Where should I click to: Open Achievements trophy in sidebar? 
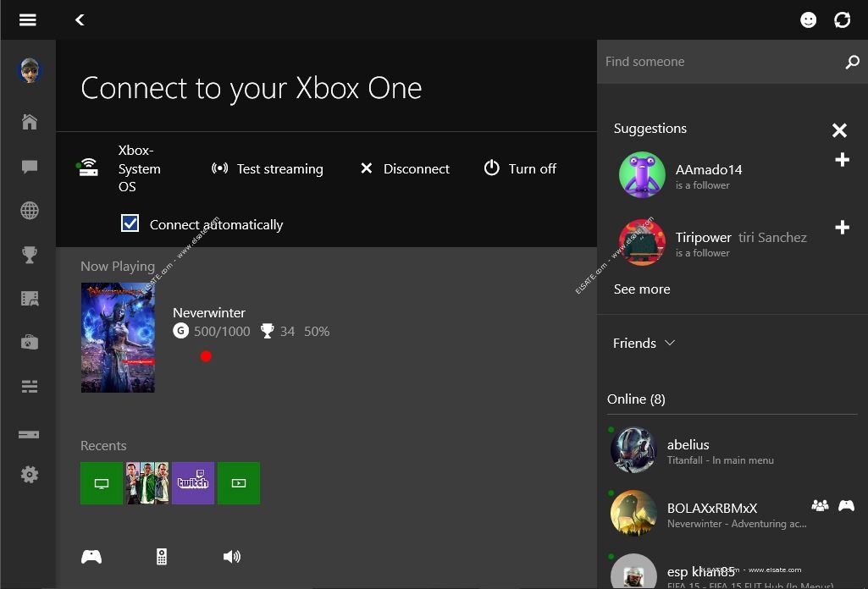(30, 255)
